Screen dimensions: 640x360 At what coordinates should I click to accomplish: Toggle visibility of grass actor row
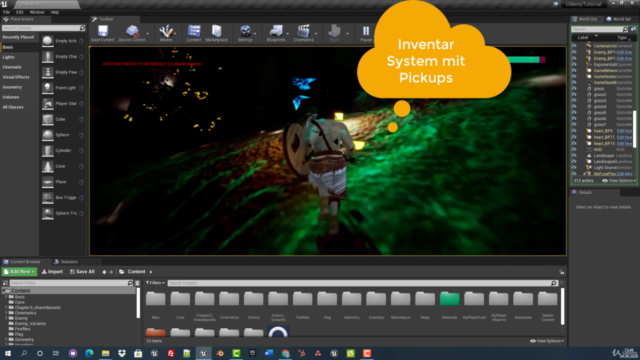click(574, 89)
